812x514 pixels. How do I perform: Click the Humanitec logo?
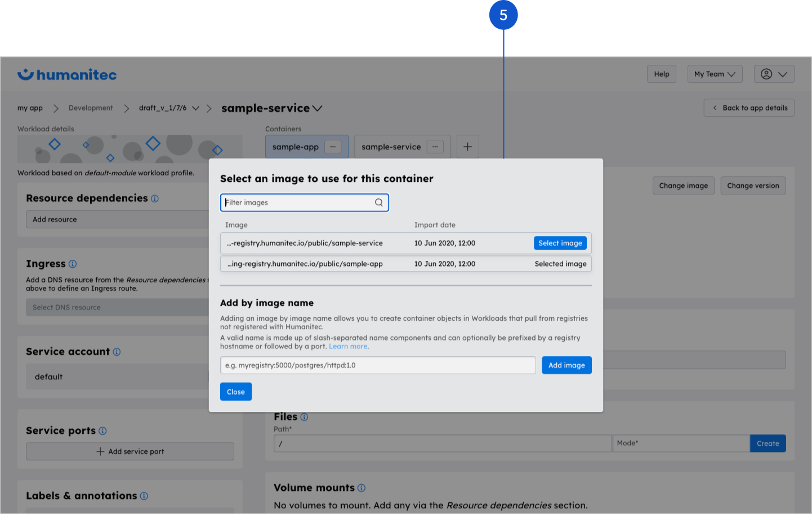point(67,75)
